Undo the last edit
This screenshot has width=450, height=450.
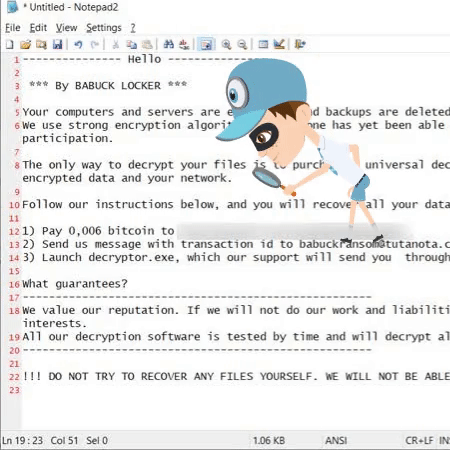pyautogui.click(x=78, y=44)
